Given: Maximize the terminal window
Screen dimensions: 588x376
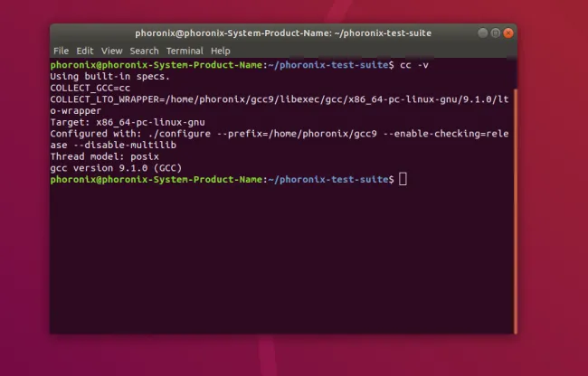Looking at the screenshot, I should [496, 33].
